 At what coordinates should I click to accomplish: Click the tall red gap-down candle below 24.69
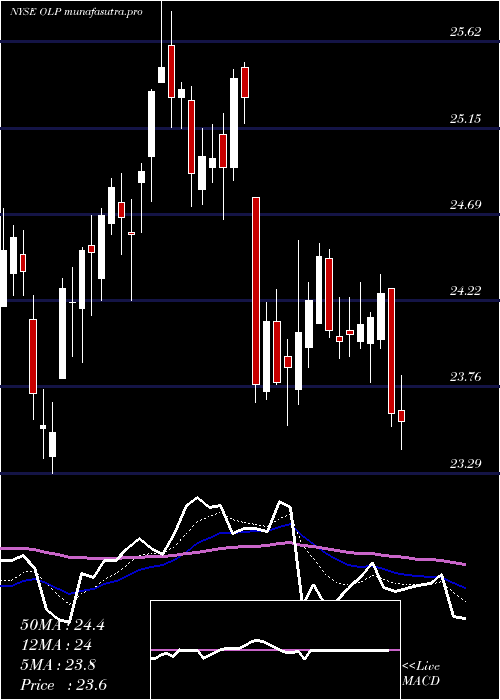point(256,291)
